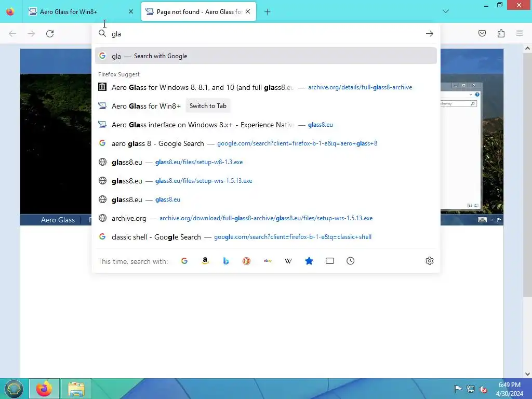The width and height of the screenshot is (532, 399).
Task: Open glass8.eu setup-wrs-1.5.13.exe suggestion
Action: point(266,181)
